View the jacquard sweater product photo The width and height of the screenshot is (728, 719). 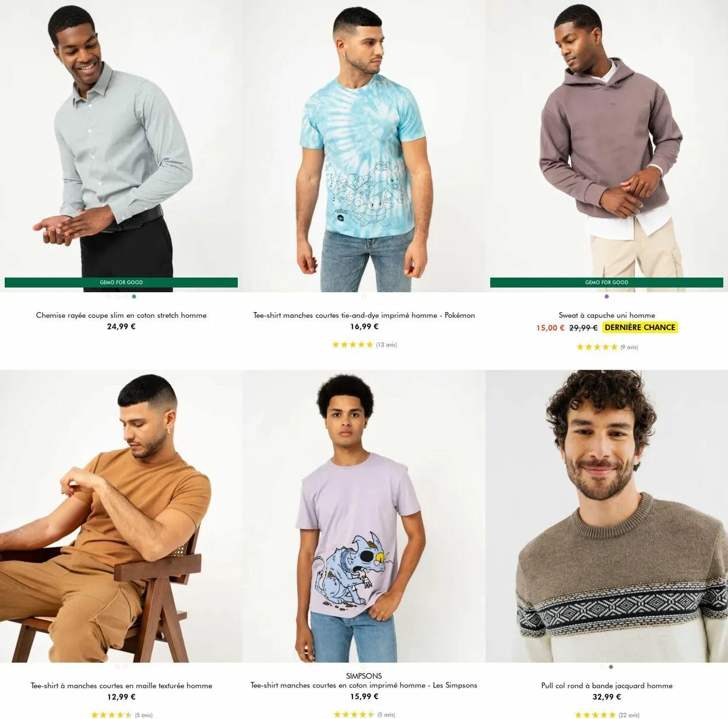coord(607,516)
